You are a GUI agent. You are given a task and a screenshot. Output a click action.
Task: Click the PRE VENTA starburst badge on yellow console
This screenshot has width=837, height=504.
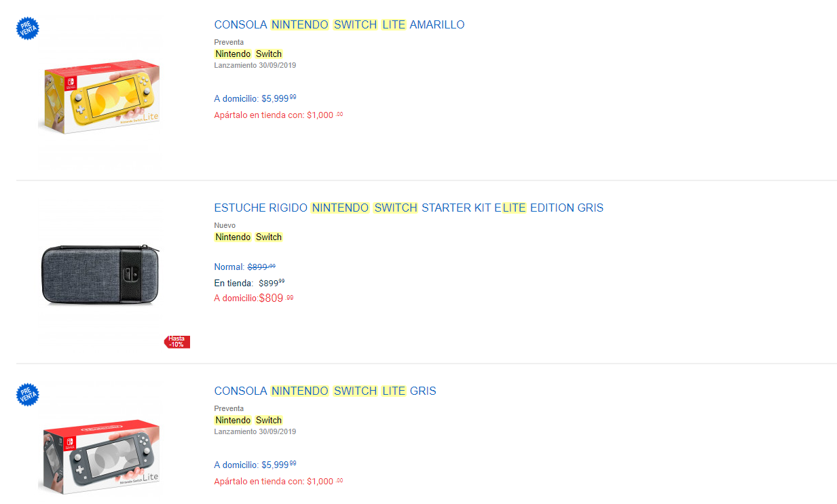(x=27, y=28)
